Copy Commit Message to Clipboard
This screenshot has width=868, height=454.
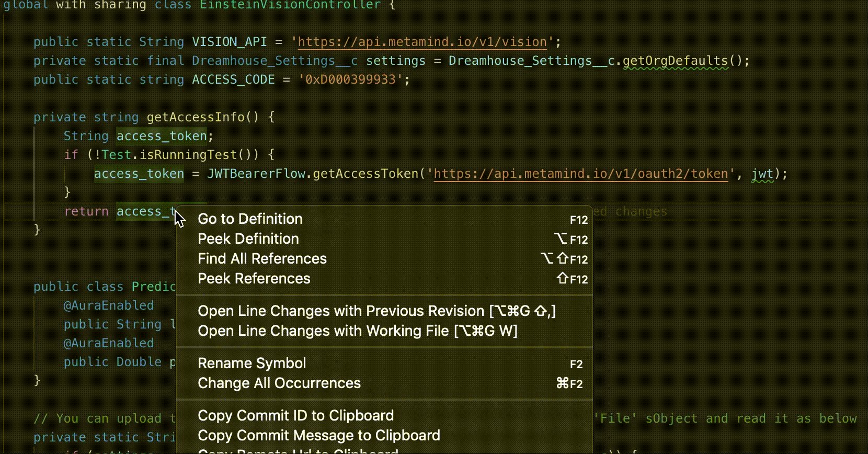click(384, 436)
